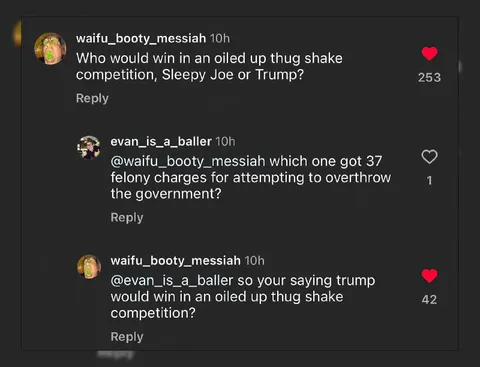Like evan_is_a_baller's felony charges comment

(429, 157)
